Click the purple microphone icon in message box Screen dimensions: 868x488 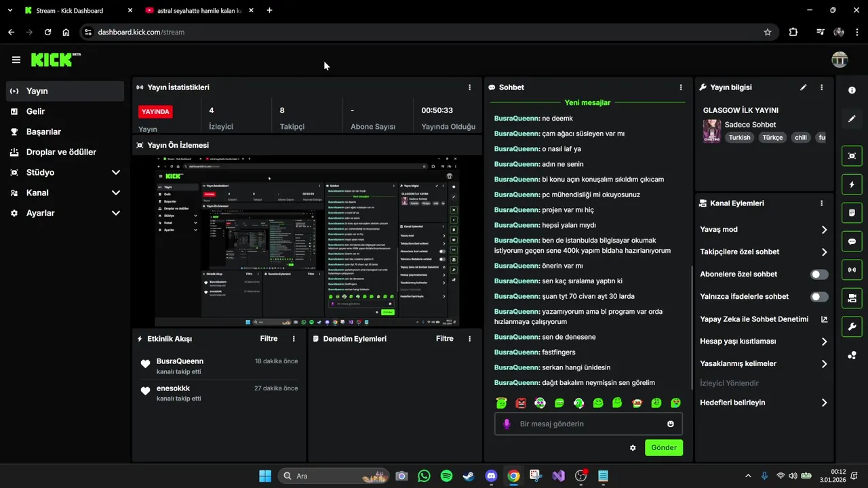pos(506,424)
